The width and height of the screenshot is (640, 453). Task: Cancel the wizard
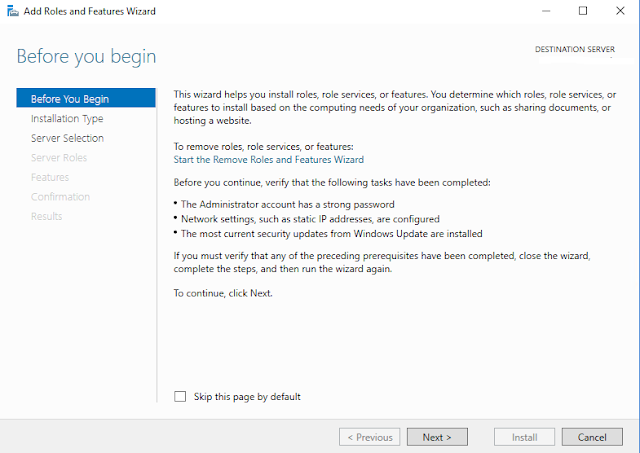[592, 437]
